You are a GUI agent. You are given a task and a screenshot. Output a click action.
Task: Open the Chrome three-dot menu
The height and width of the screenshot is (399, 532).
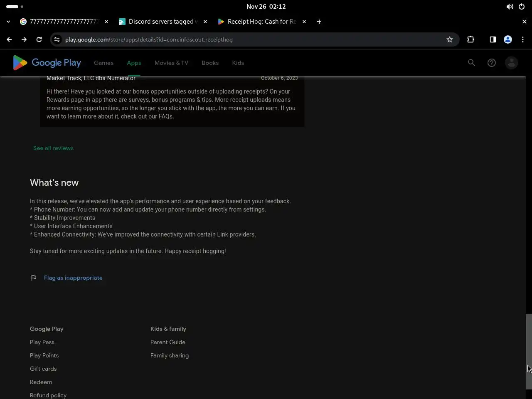click(523, 39)
